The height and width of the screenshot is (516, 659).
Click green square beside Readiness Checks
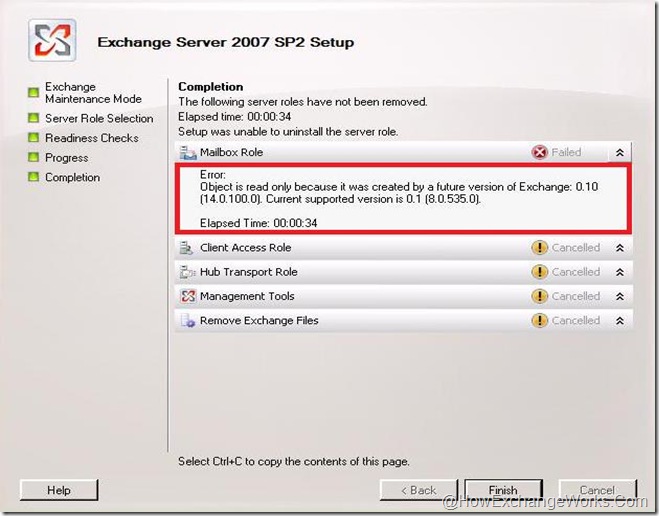click(33, 137)
